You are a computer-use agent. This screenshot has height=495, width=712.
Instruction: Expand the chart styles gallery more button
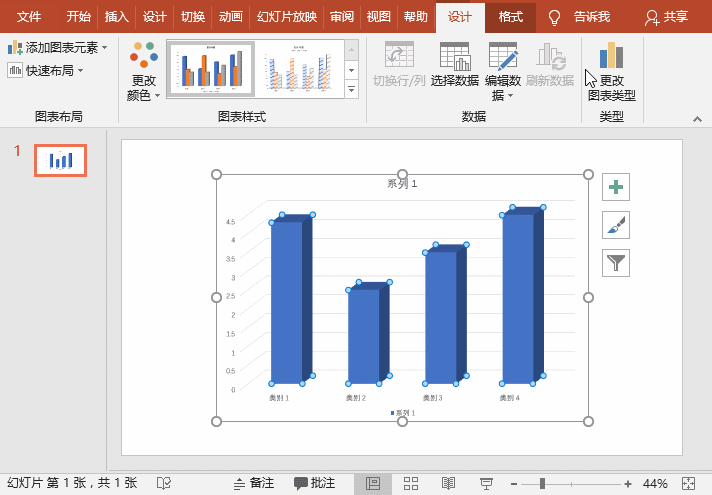pyautogui.click(x=351, y=89)
